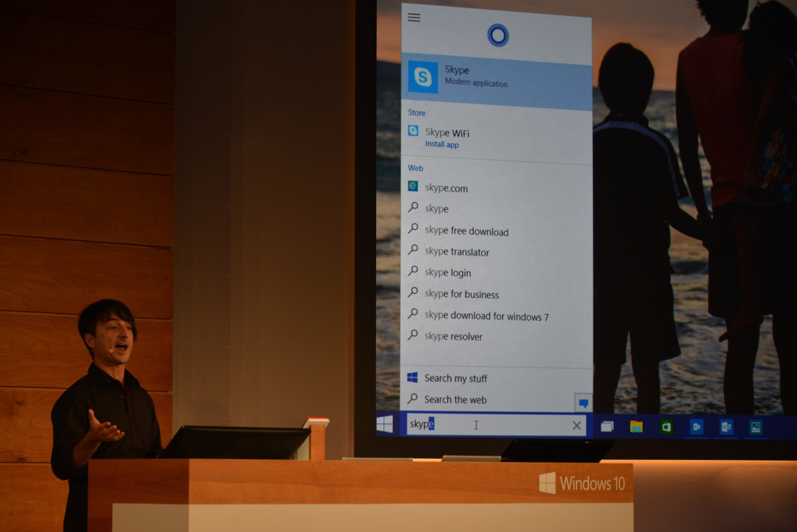Viewport: 797px width, 532px height.
Task: Open the skype.com web result
Action: click(x=446, y=188)
